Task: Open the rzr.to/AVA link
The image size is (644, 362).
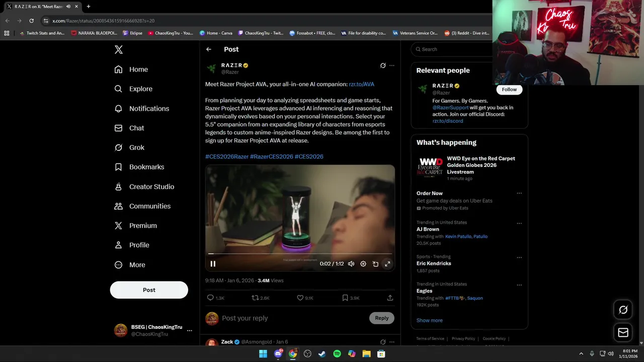Action: 361,84
